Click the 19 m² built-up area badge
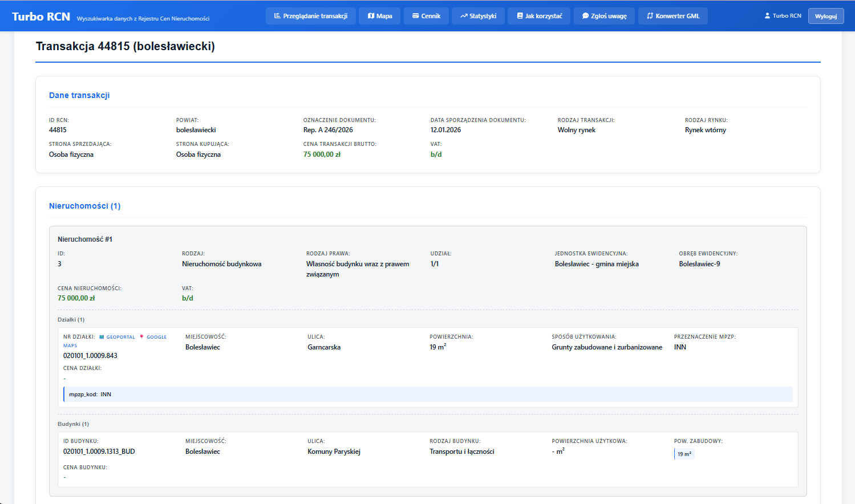Screen dimensions: 855x504 pyautogui.click(x=684, y=454)
